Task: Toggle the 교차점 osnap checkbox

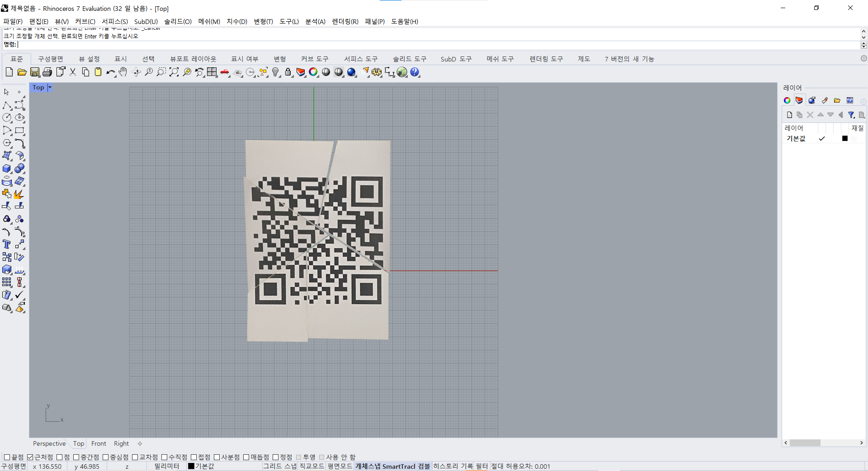Action: click(x=135, y=457)
